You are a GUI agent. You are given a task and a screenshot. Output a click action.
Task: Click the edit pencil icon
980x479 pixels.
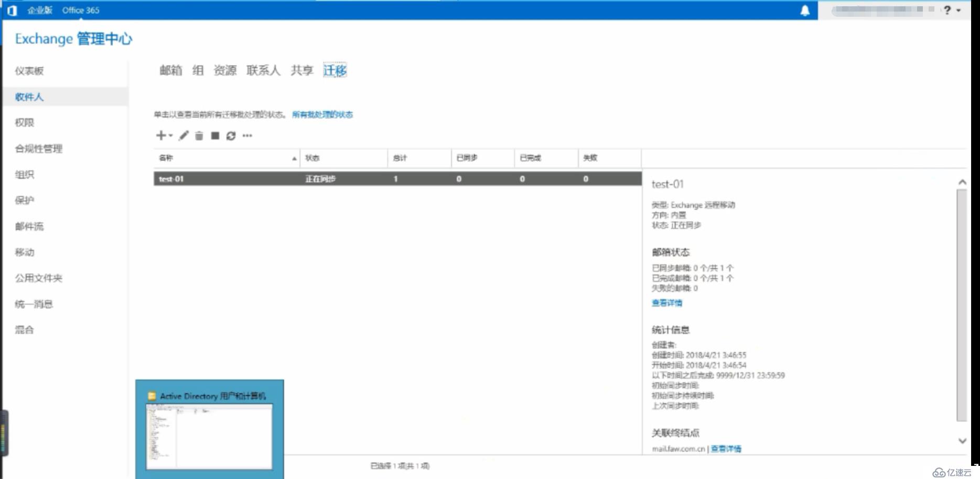[183, 135]
